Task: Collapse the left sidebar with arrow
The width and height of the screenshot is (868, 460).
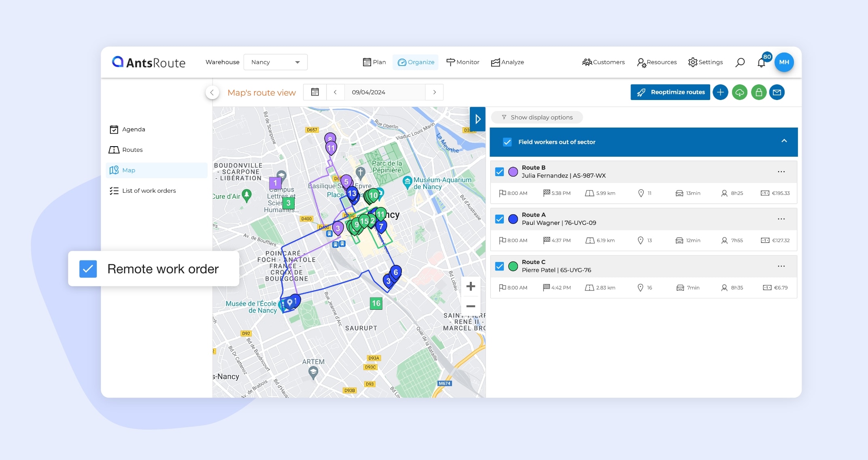Action: pyautogui.click(x=212, y=93)
